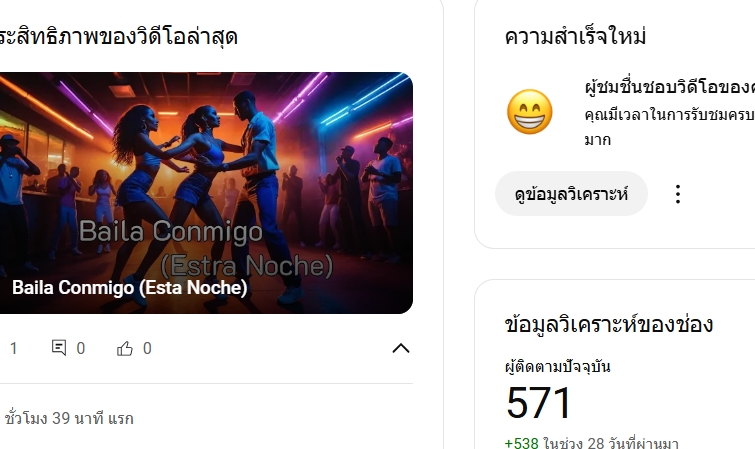Open the three-dot options menu
Screen dimensions: 755x449
[x=677, y=194]
